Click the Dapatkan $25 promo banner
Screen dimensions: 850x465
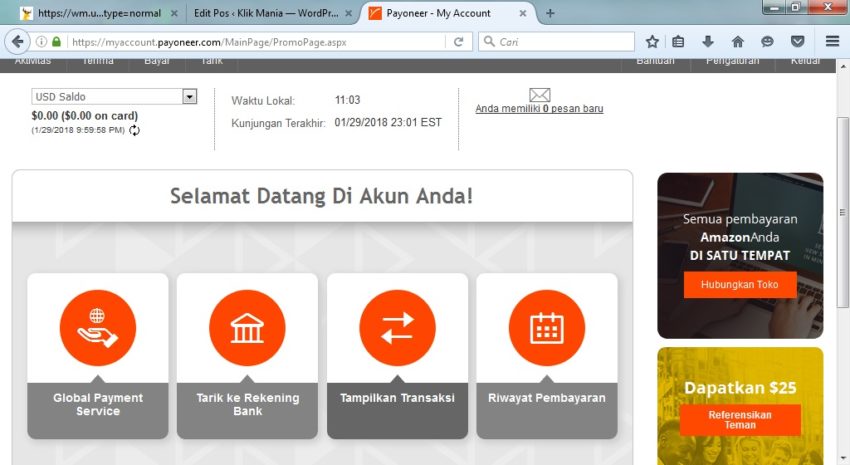tap(740, 406)
